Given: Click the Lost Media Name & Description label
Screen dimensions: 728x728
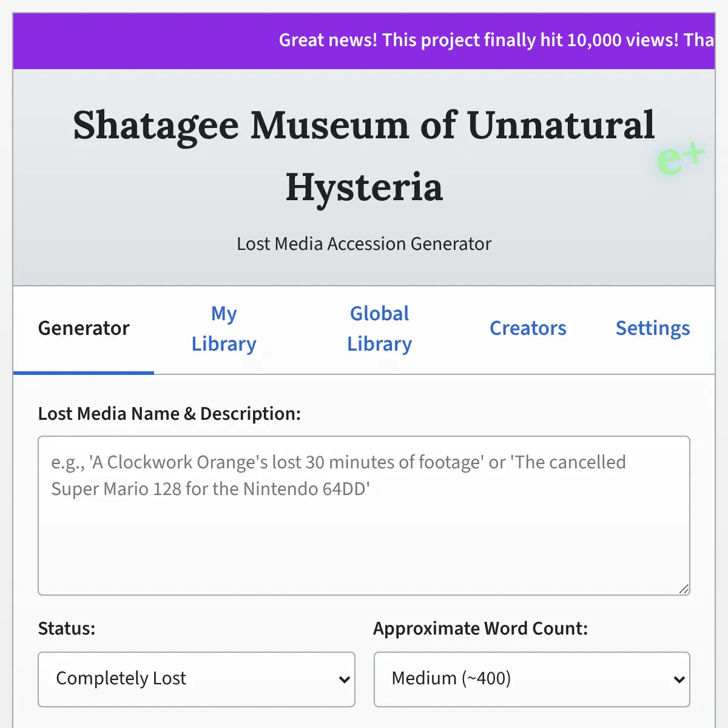Looking at the screenshot, I should 169,414.
